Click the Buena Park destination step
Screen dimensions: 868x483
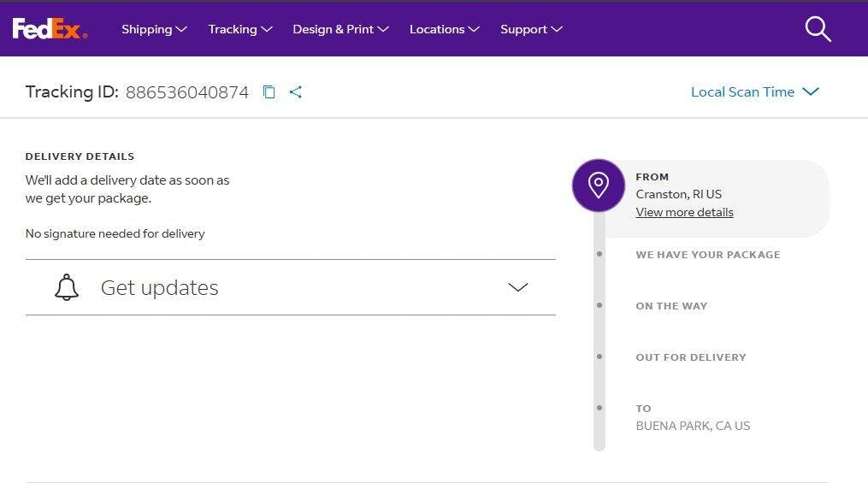pos(693,426)
